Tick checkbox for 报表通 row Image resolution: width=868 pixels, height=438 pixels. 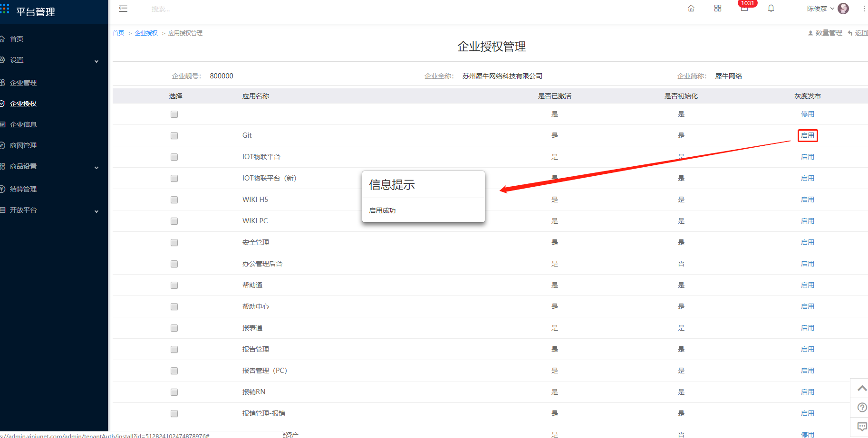(174, 328)
